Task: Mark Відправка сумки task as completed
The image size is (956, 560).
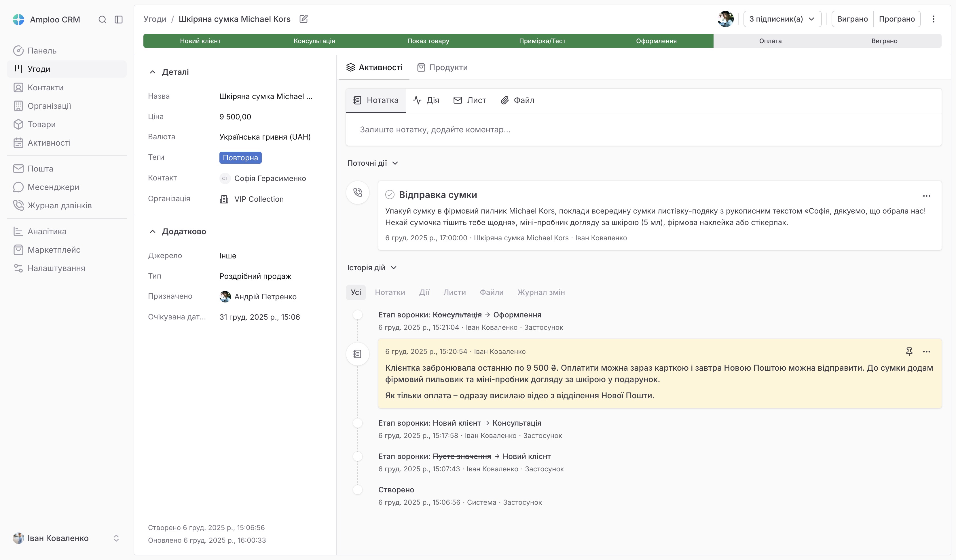Action: pyautogui.click(x=390, y=194)
